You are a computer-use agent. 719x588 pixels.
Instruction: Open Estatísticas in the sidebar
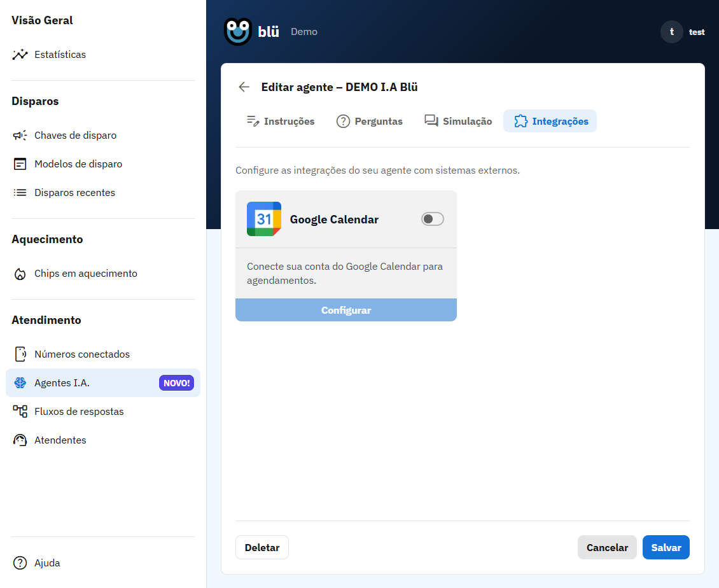(x=103, y=55)
